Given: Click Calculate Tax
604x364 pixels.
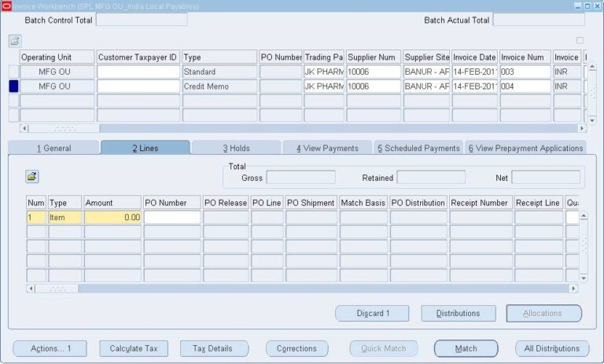Looking at the screenshot, I should click(x=134, y=348).
